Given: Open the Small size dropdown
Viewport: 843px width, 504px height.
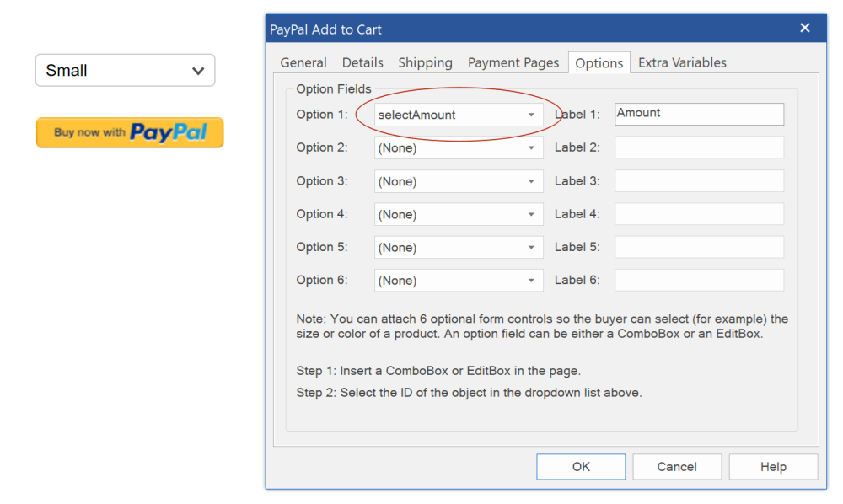Looking at the screenshot, I should coord(126,71).
